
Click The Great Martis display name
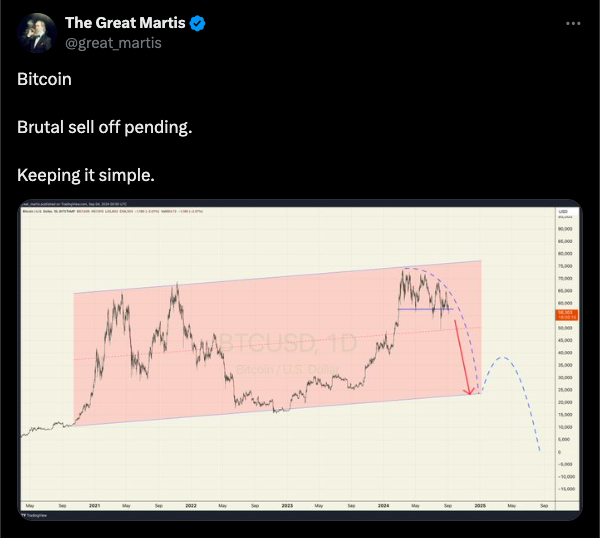125,23
